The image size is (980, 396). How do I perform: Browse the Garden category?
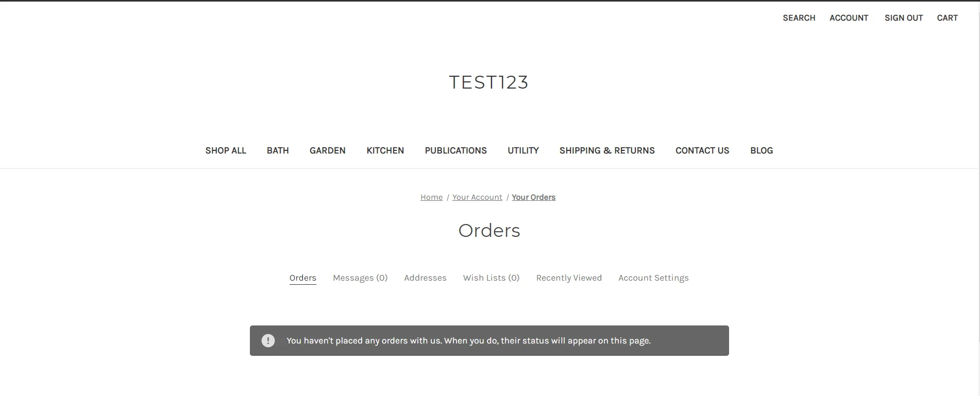(x=327, y=150)
